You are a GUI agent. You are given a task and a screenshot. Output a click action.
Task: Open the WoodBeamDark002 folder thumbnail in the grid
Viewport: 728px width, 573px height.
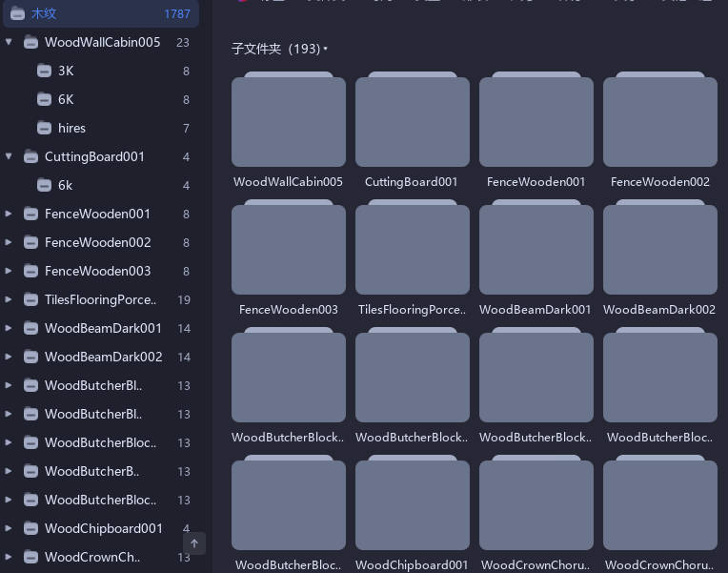pos(660,247)
